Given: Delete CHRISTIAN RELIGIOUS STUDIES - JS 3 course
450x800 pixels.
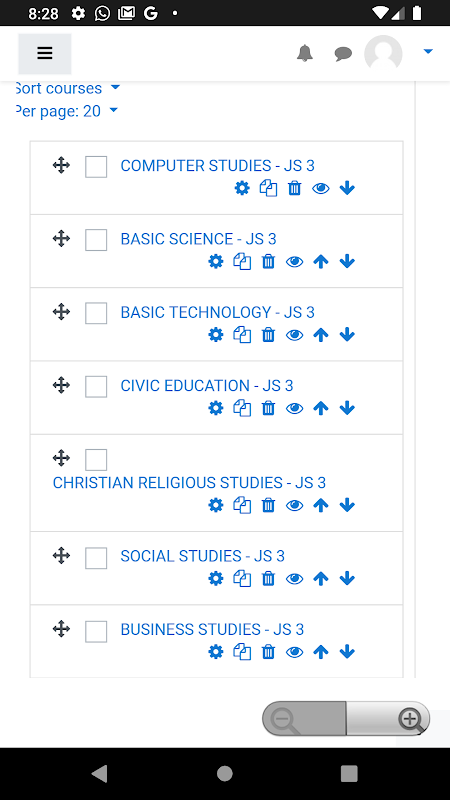Looking at the screenshot, I should click(268, 506).
